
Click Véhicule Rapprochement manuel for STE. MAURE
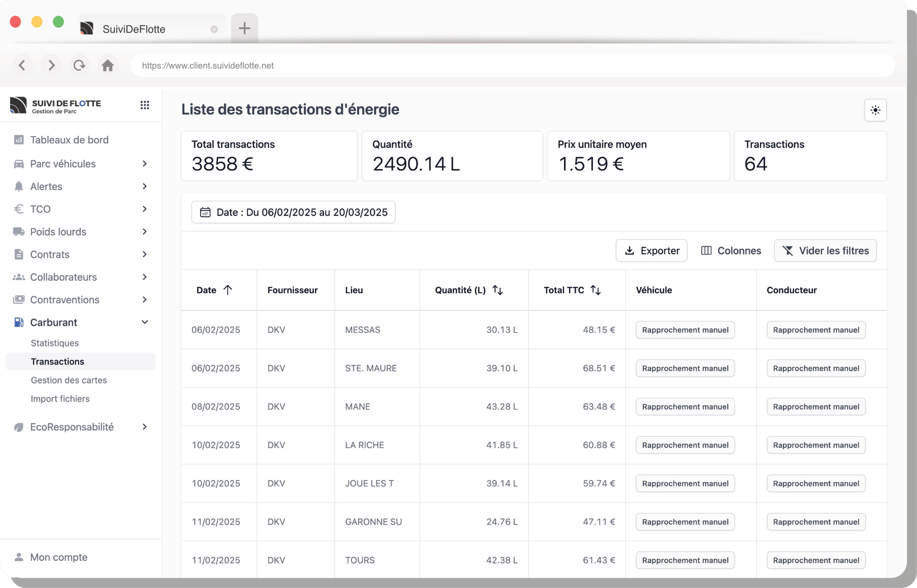pyautogui.click(x=685, y=368)
